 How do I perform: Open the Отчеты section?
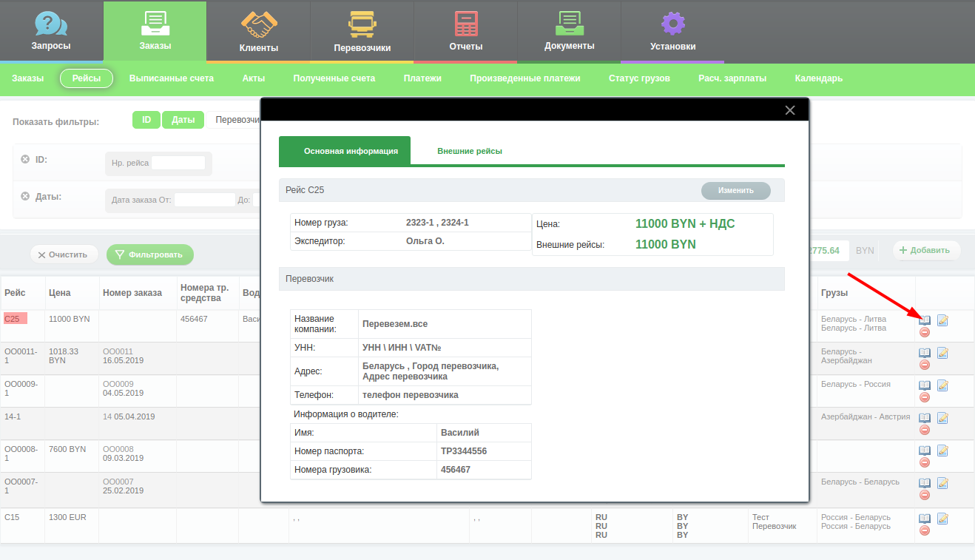click(465, 31)
